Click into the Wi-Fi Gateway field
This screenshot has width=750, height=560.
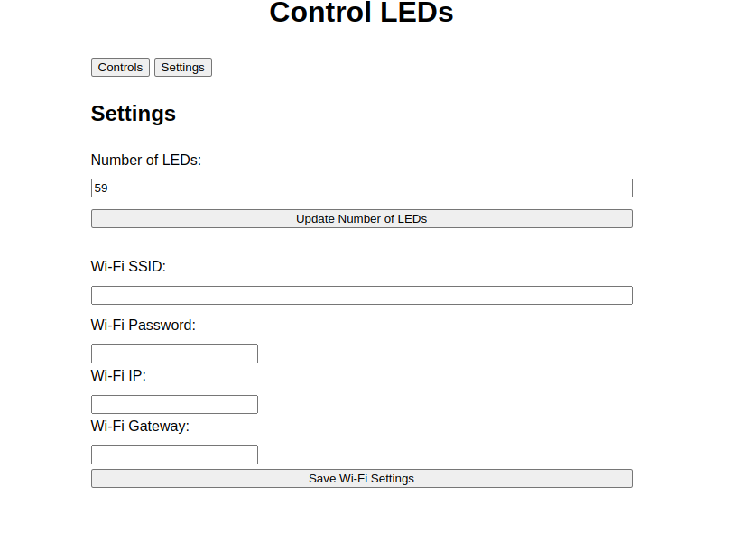(x=174, y=454)
